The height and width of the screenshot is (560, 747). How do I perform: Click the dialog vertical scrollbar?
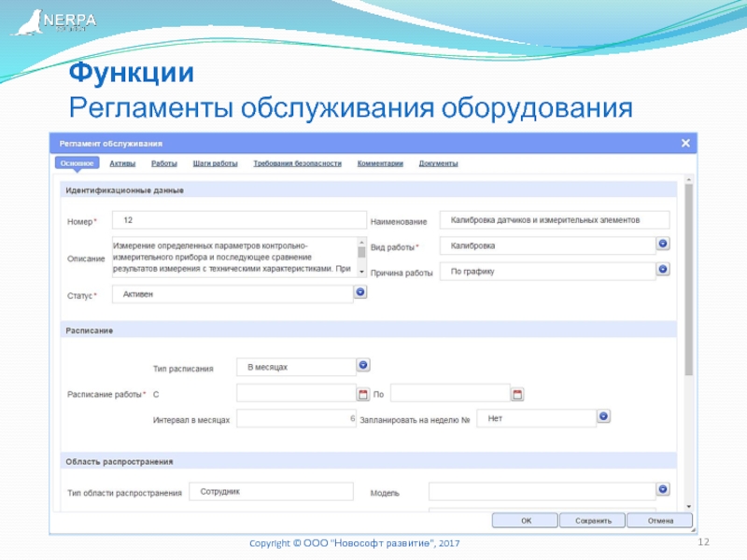point(689,280)
